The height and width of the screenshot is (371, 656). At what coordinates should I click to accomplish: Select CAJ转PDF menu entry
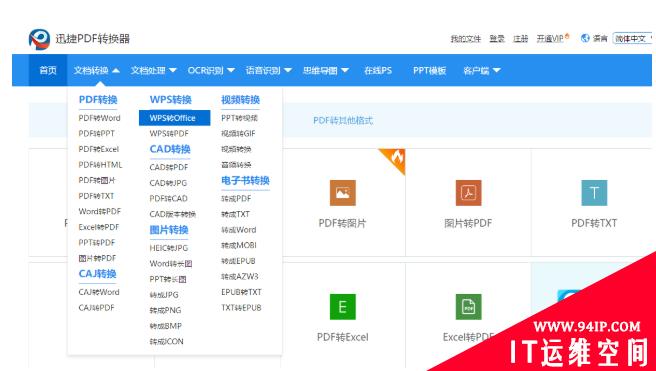coord(96,308)
